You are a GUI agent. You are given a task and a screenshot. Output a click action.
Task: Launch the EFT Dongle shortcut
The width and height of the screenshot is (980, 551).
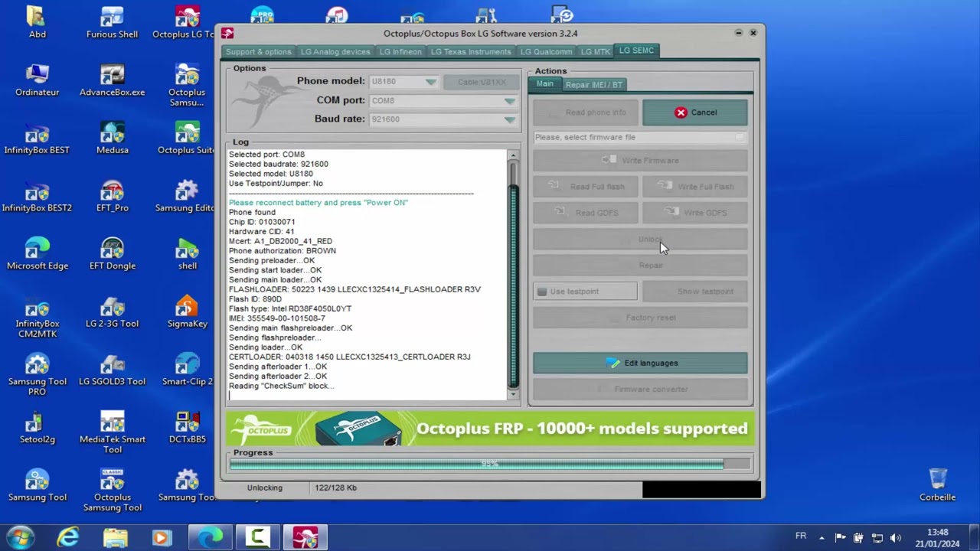tap(112, 254)
